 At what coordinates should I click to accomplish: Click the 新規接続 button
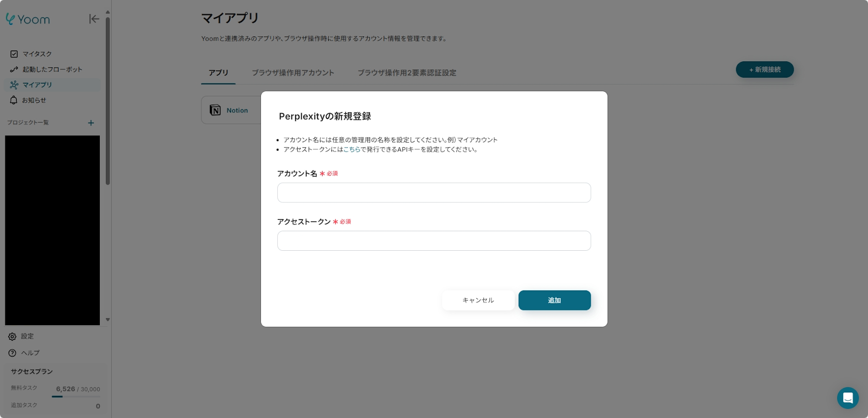coord(764,69)
